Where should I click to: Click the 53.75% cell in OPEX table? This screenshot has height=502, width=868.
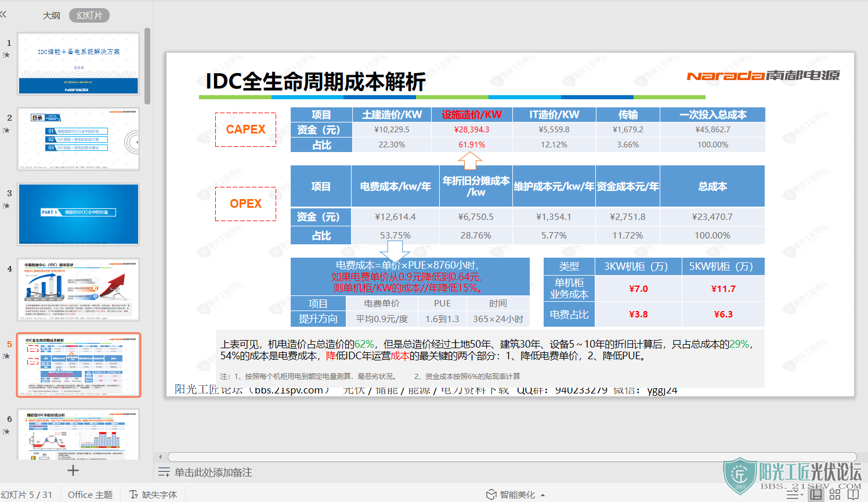click(x=395, y=235)
